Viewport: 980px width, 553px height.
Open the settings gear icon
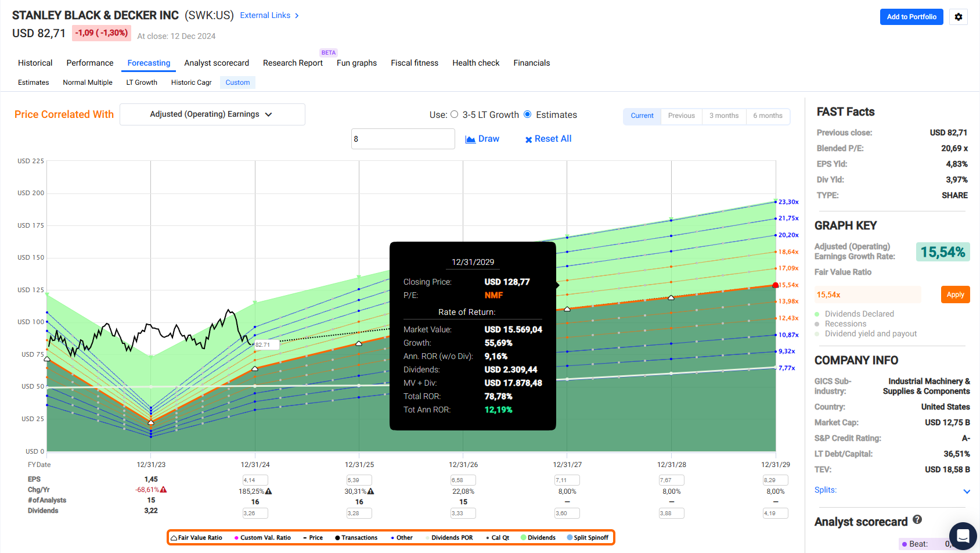959,17
